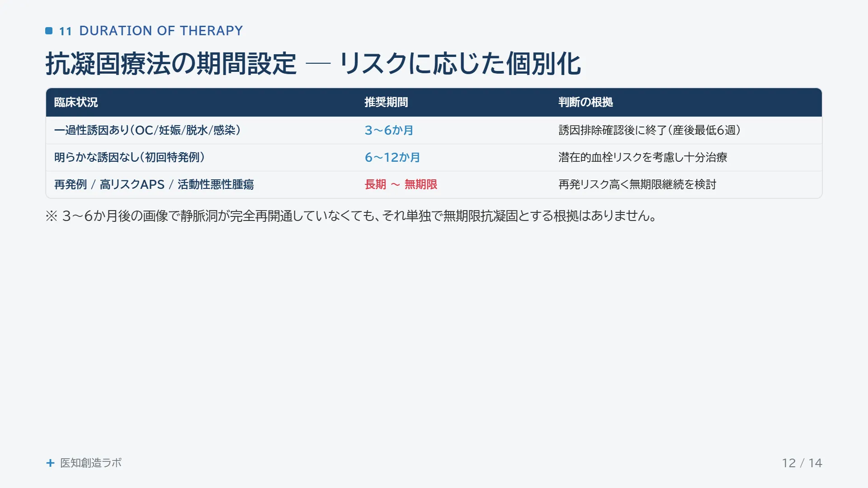Click the footnote beginning ※ 3〜6か月後の画像で
Viewport: 868px width, 488px height.
tap(351, 216)
